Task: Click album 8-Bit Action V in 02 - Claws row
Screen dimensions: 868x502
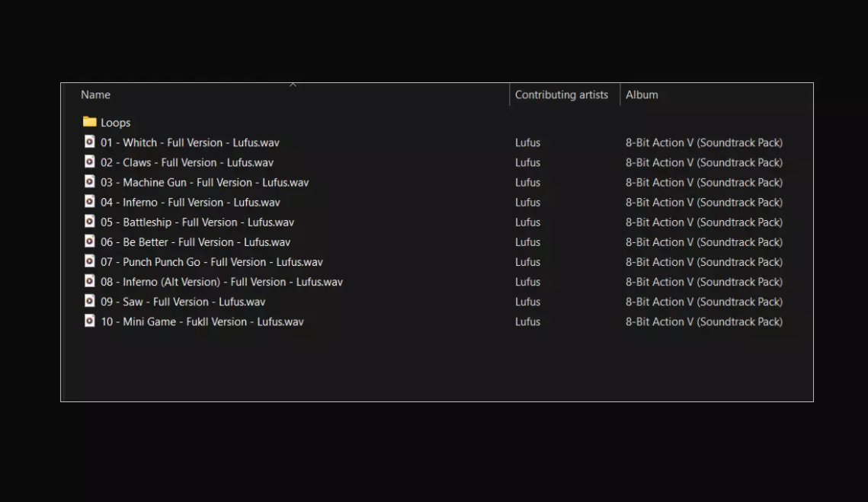Action: (x=704, y=162)
